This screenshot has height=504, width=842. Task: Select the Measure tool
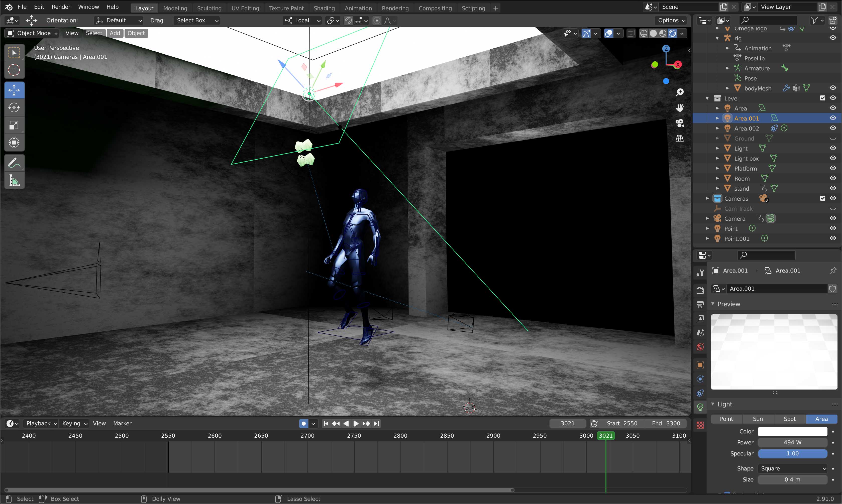[x=14, y=181]
